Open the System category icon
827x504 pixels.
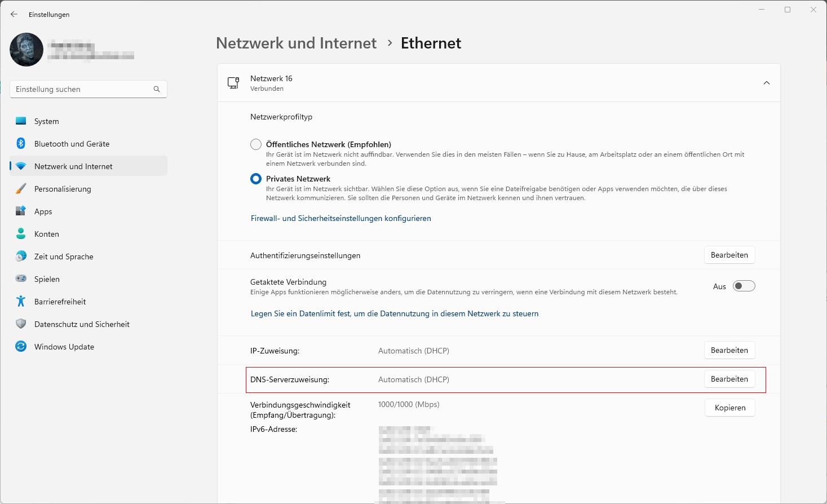click(x=21, y=121)
